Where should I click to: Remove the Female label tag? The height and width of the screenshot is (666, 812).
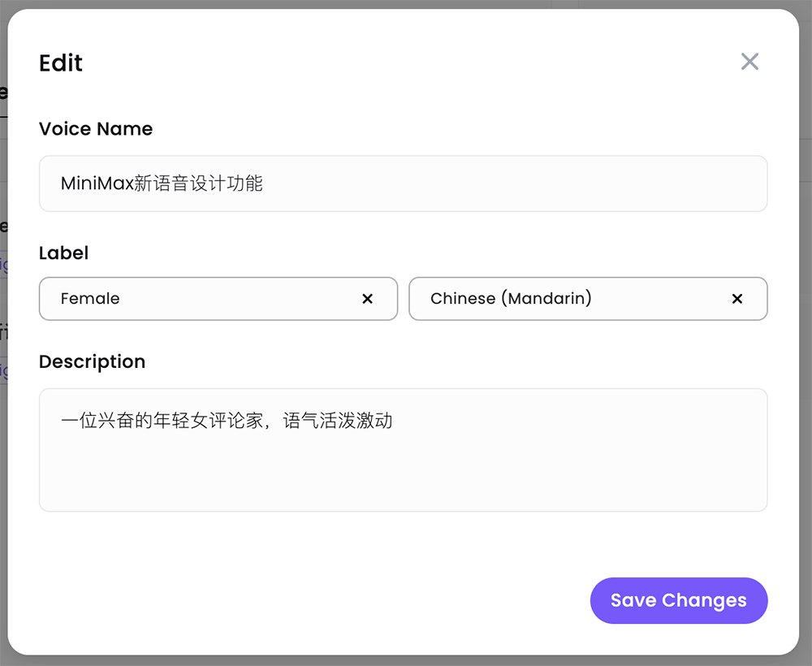[367, 299]
